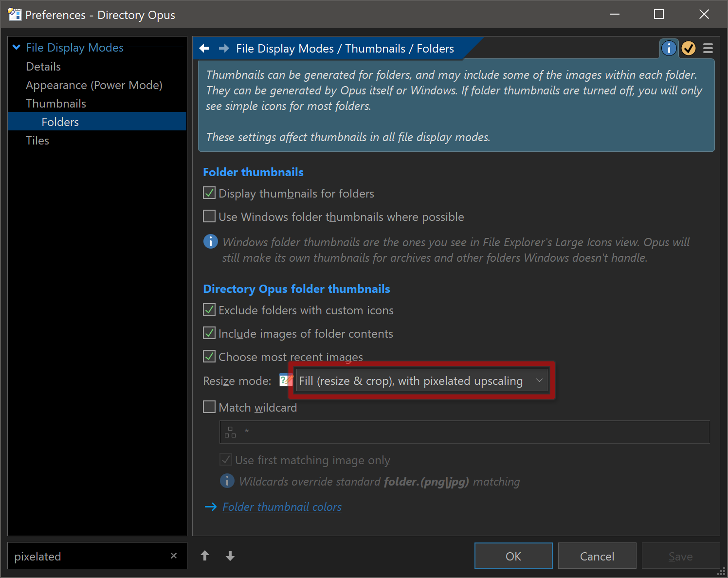Uncheck Exclude folders with custom icons
Screen dimensions: 728x578
click(209, 309)
